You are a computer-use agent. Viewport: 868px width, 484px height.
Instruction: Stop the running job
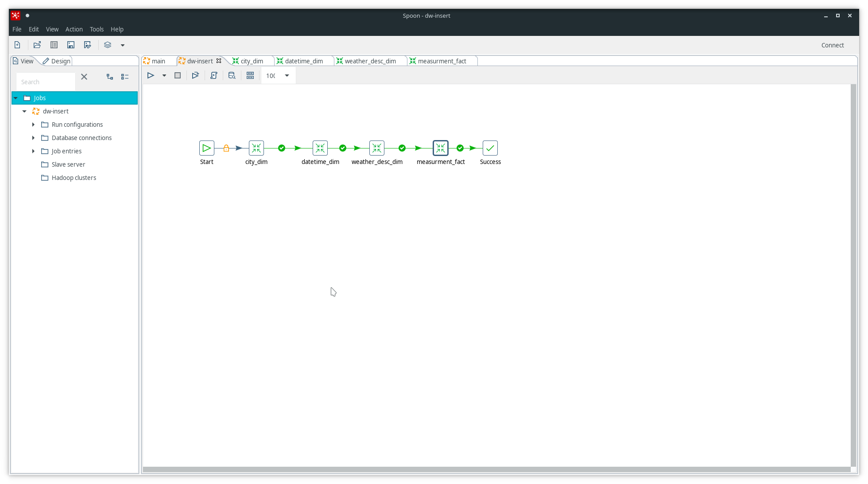click(x=178, y=75)
